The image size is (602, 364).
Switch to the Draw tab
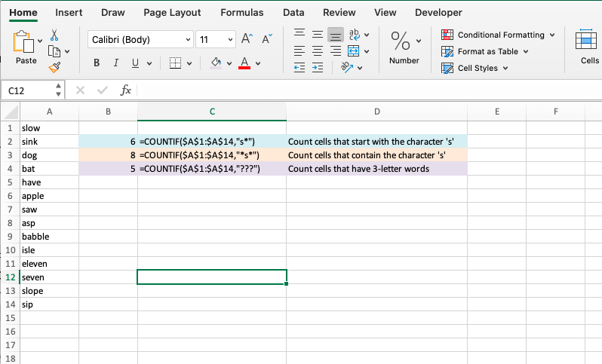[x=113, y=13]
